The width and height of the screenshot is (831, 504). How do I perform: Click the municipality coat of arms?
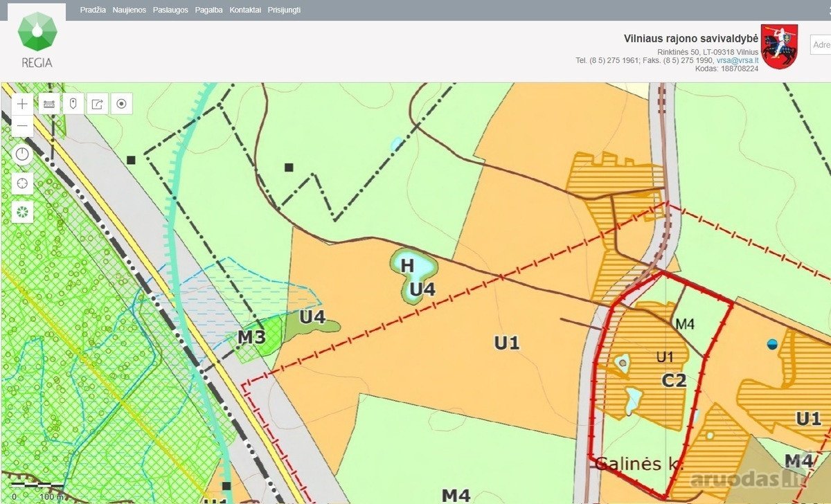pos(780,46)
